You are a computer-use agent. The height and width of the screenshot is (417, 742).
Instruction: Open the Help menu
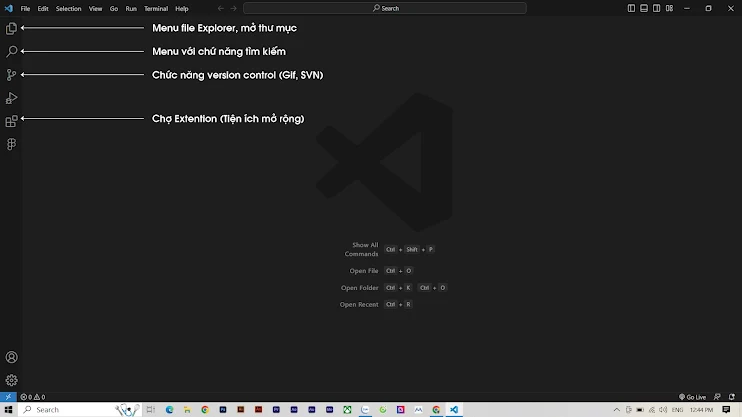click(182, 9)
